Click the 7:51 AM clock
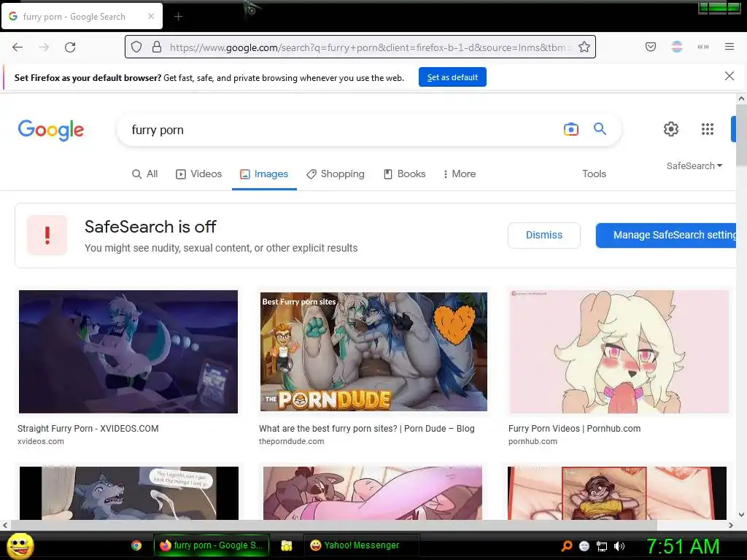Screen dimensions: 747x560 (x=683, y=546)
